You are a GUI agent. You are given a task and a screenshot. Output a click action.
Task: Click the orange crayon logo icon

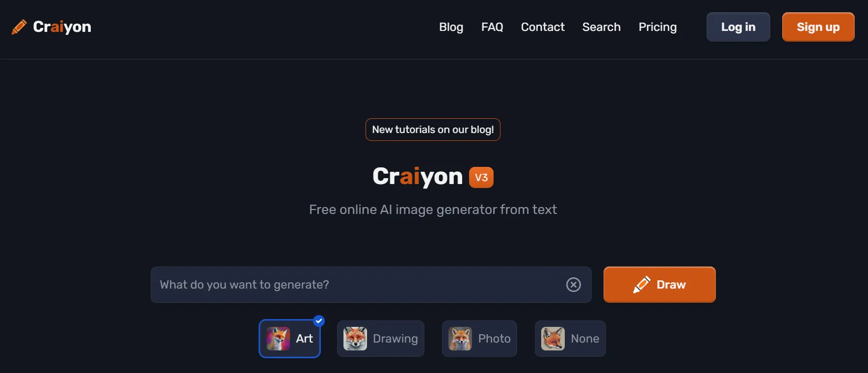click(19, 27)
